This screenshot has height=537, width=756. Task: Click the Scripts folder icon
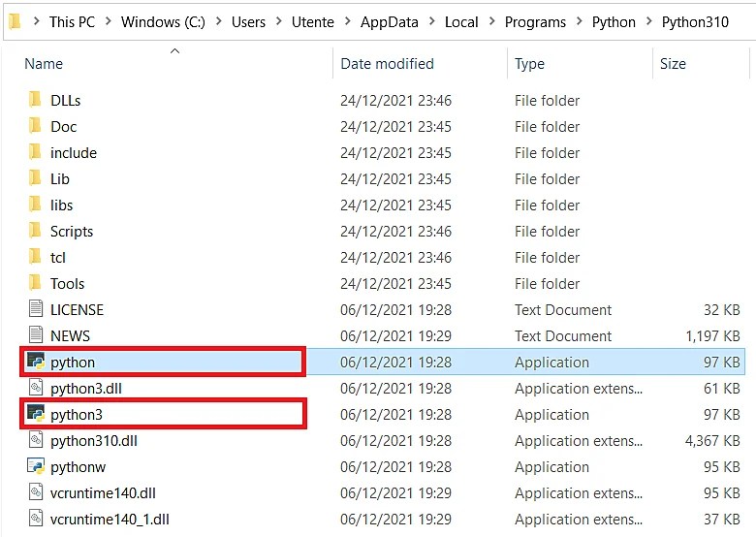[35, 231]
